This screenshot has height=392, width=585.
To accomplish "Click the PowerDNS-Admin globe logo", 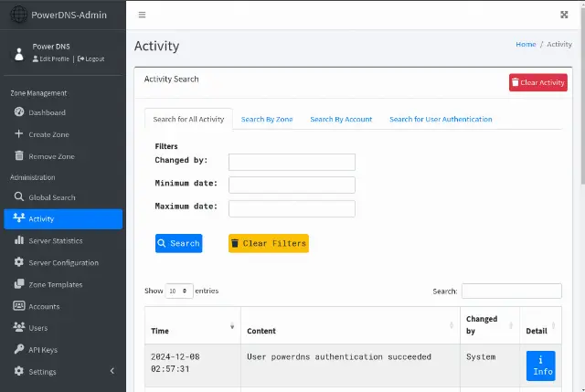I will (18, 15).
